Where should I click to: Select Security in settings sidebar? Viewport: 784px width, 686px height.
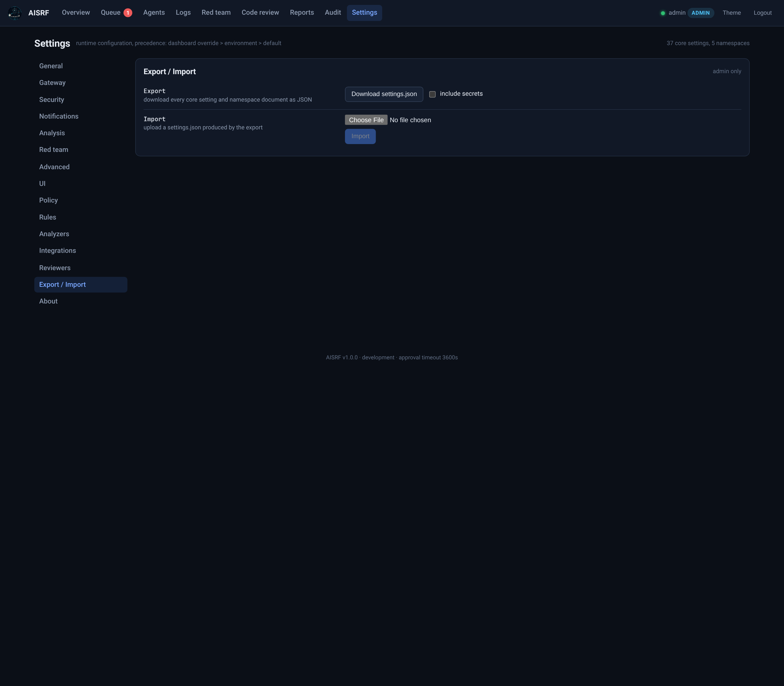[x=81, y=100]
